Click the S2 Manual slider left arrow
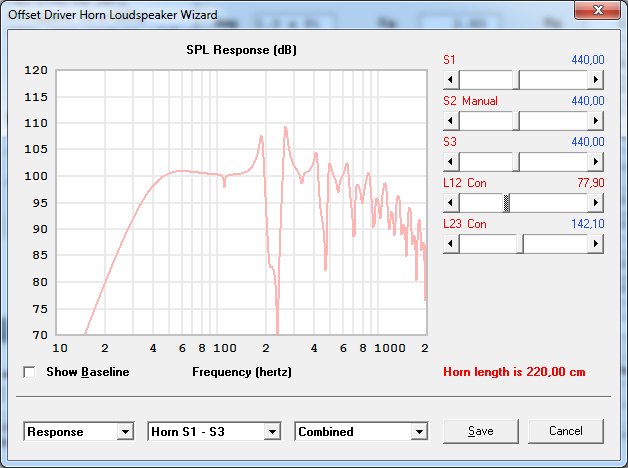This screenshot has width=628, height=468. coord(451,121)
